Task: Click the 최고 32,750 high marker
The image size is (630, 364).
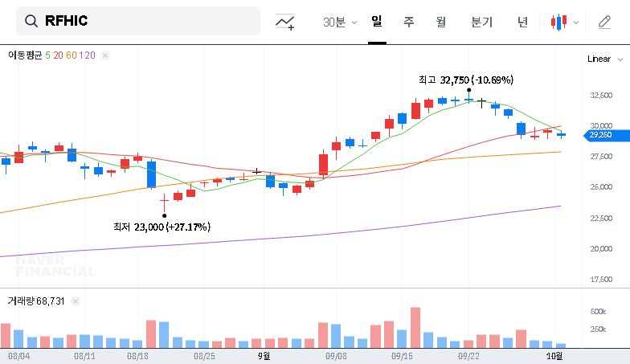Action: (x=465, y=80)
